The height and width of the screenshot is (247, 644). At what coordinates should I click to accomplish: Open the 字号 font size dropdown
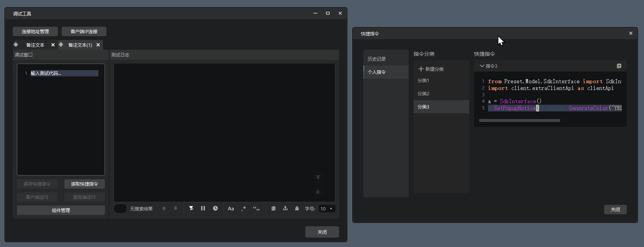[x=326, y=209]
